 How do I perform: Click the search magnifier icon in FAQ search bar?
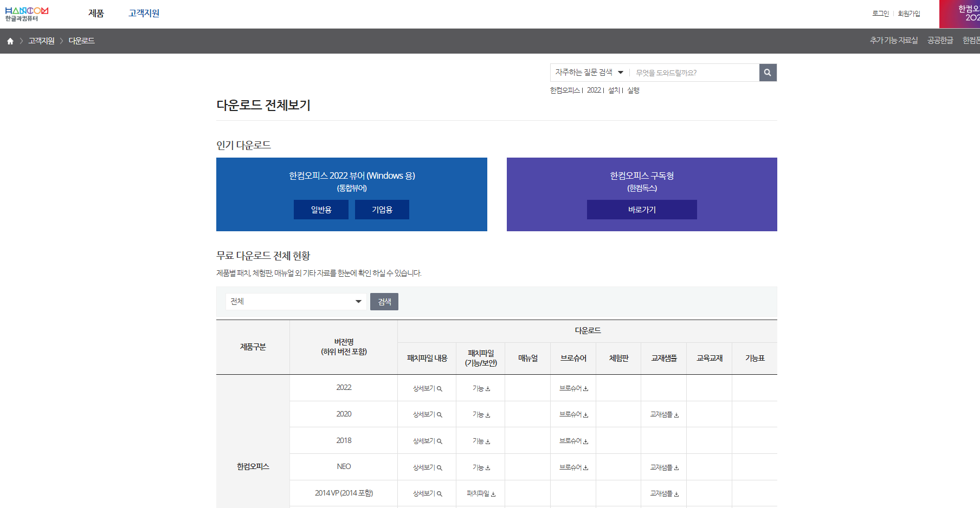pos(768,72)
